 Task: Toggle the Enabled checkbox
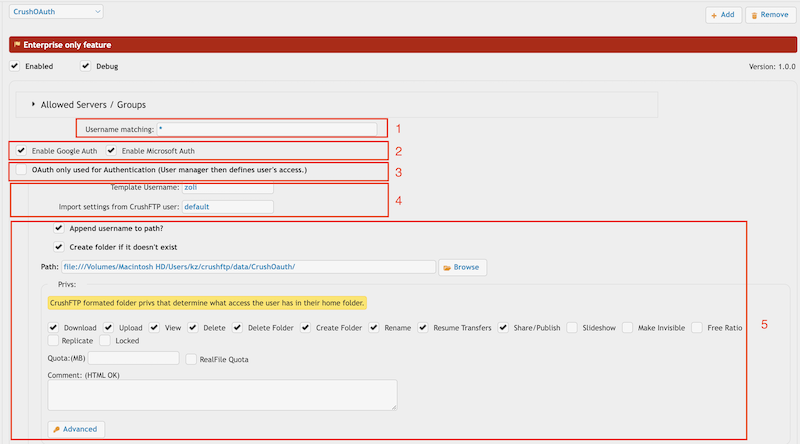tap(15, 66)
